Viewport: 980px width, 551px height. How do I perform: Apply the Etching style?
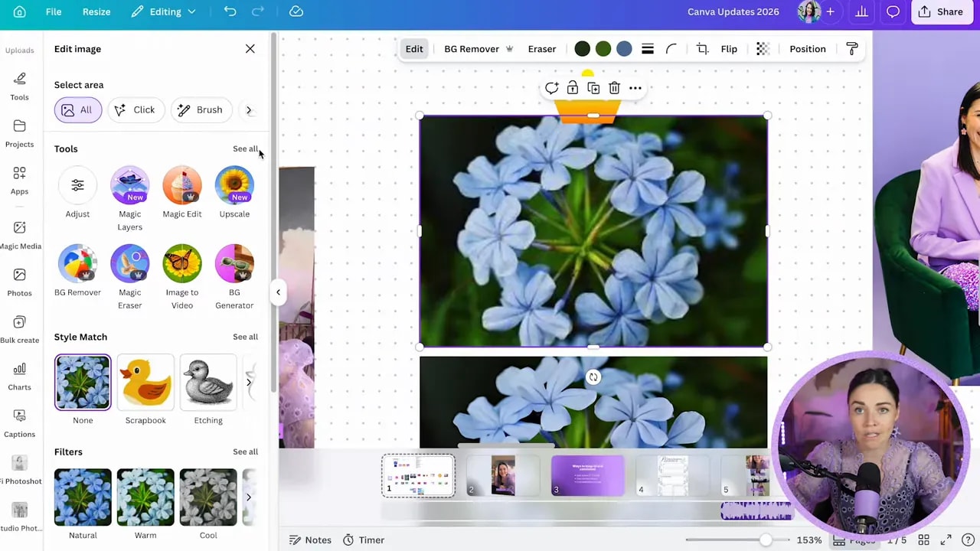[x=208, y=382]
